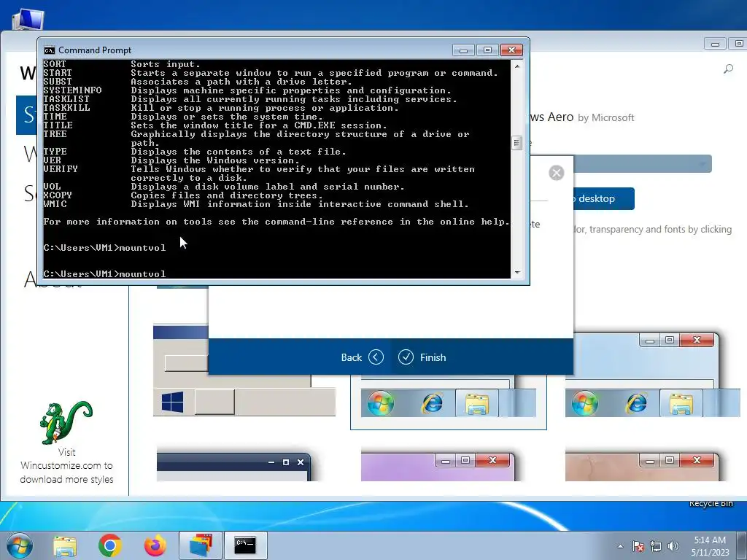Minimize the Command Prompt window

point(463,50)
